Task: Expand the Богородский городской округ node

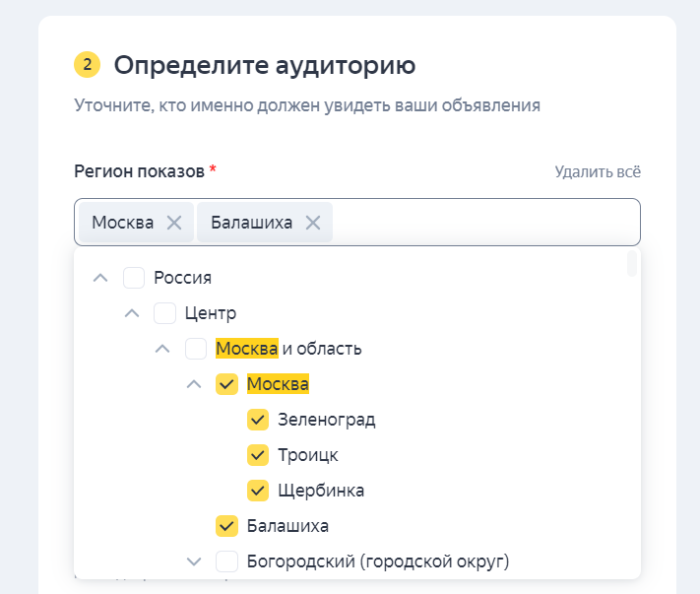Action: click(x=194, y=561)
